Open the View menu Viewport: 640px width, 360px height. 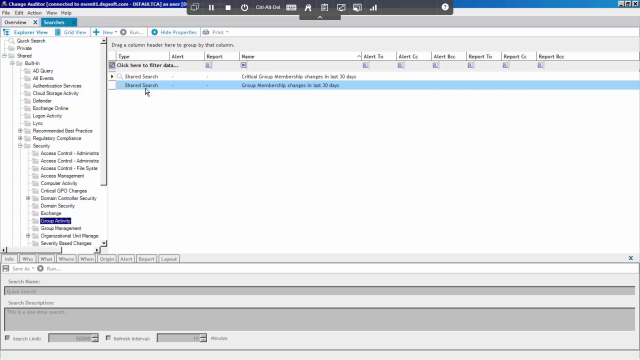[x=51, y=13]
